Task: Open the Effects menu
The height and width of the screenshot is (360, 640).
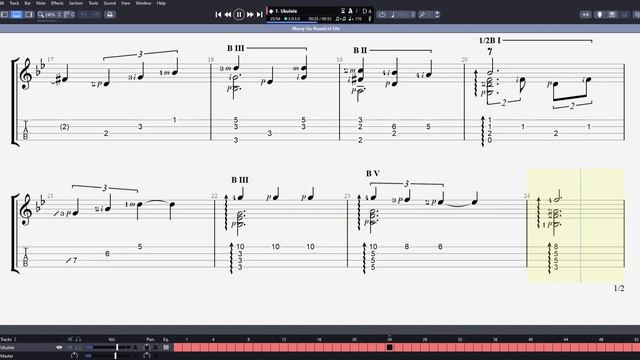Action: 57,3
